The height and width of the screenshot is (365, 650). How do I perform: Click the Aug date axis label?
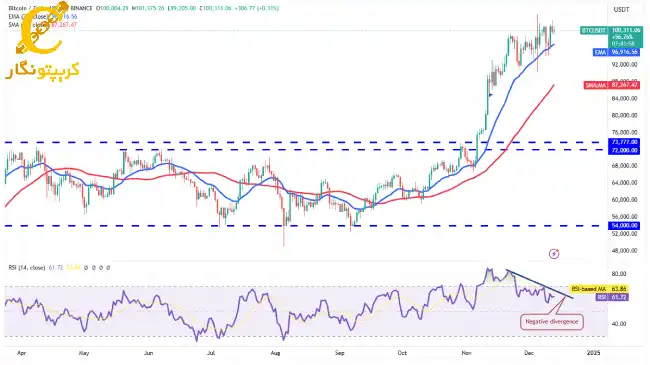click(x=275, y=353)
